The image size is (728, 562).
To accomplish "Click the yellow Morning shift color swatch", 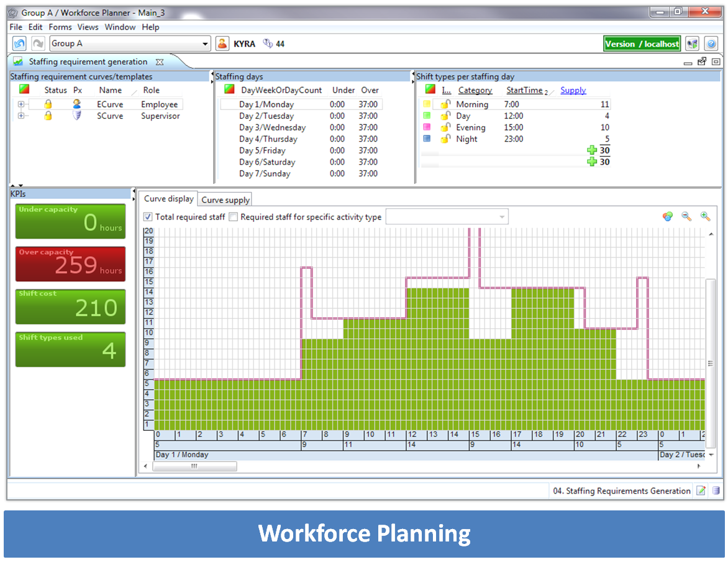I will 427,104.
